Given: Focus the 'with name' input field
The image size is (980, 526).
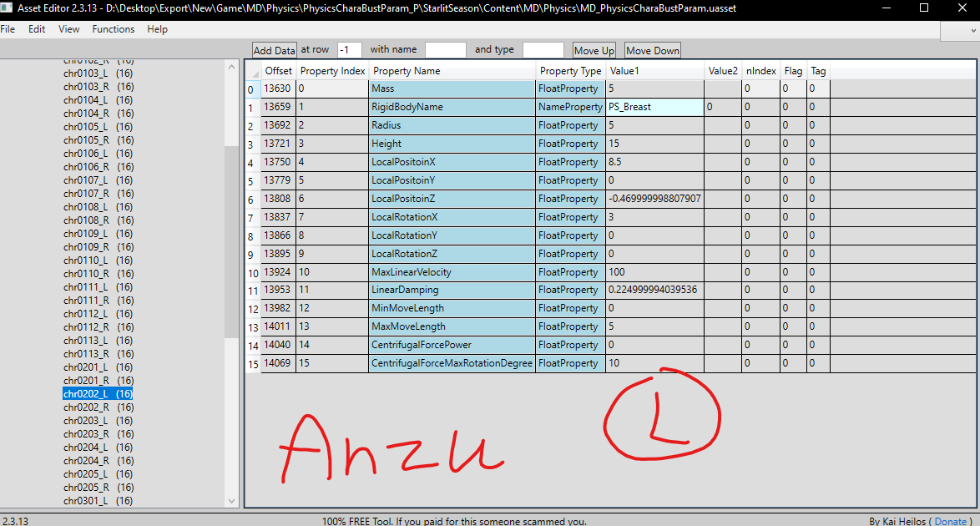Looking at the screenshot, I should tap(445, 50).
